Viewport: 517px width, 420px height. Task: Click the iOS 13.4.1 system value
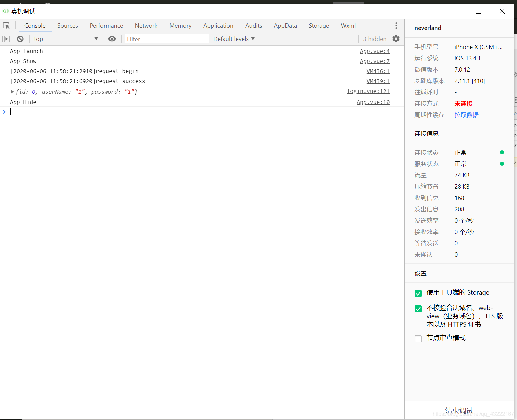467,58
